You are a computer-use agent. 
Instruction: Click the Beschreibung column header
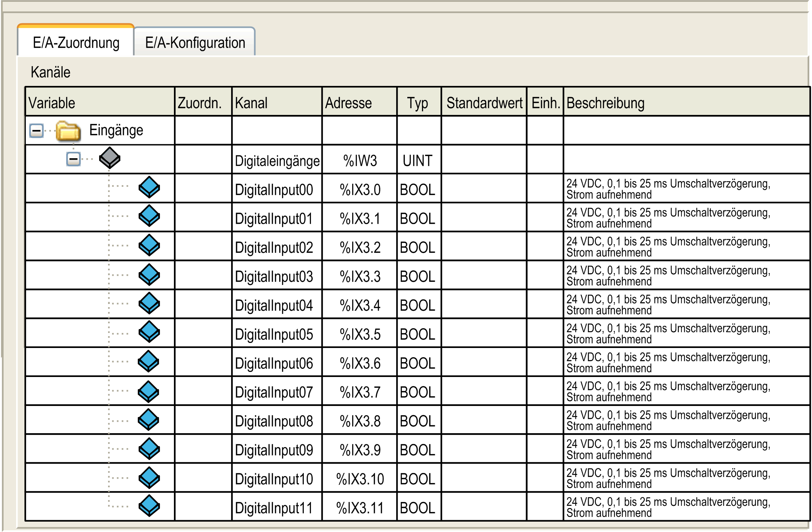(687, 102)
